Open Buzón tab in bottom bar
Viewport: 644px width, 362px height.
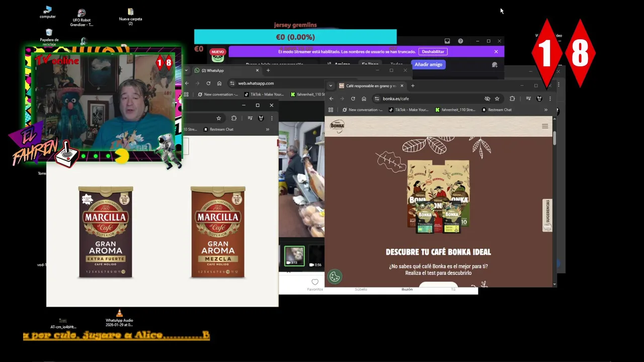[x=407, y=289]
